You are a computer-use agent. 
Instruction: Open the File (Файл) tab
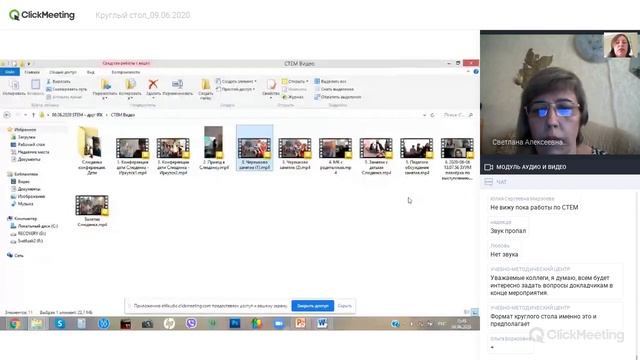pos(10,72)
